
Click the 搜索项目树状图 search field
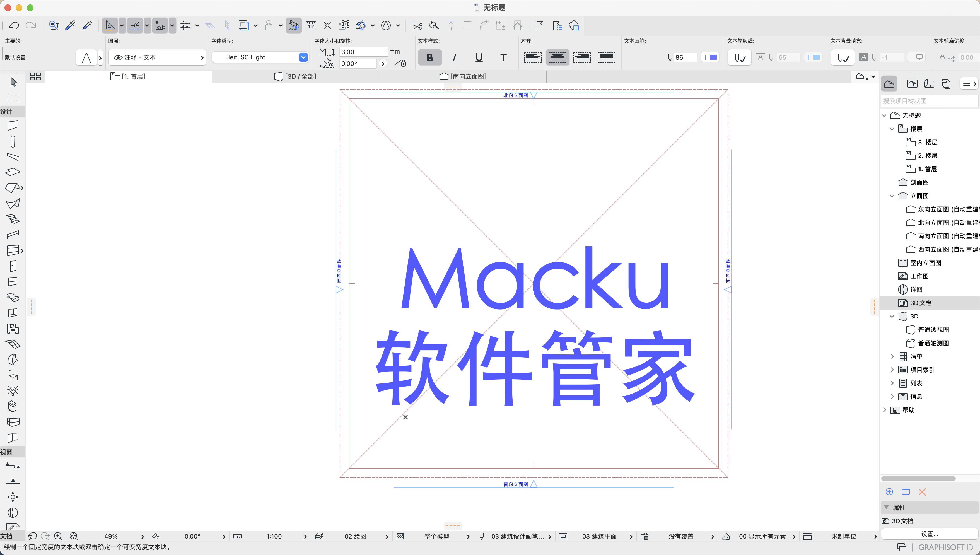tap(929, 101)
